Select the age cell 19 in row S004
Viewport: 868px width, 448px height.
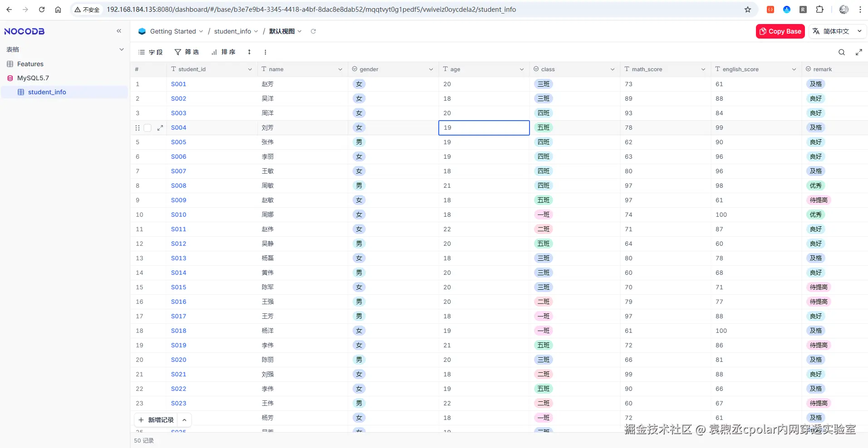tap(484, 128)
